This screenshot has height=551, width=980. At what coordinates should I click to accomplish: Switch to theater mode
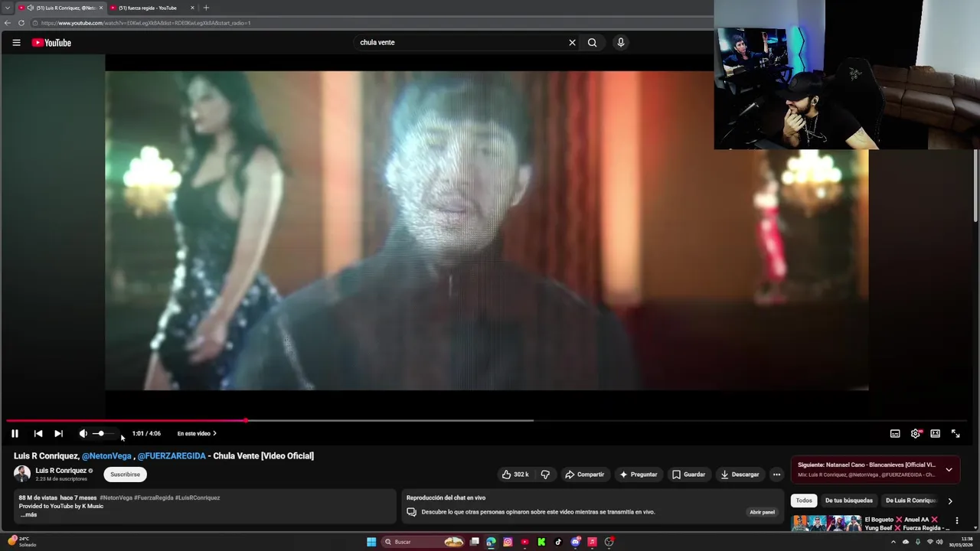935,433
